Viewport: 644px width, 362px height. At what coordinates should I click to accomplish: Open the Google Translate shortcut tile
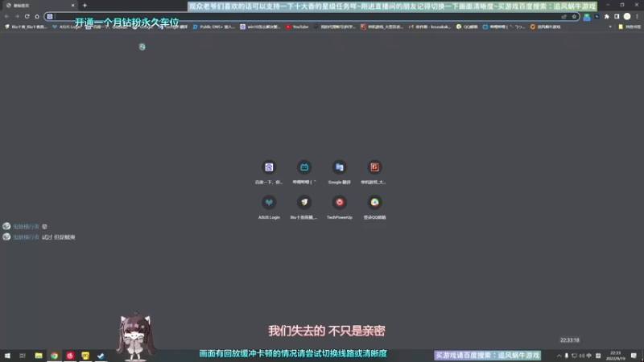(x=339, y=171)
